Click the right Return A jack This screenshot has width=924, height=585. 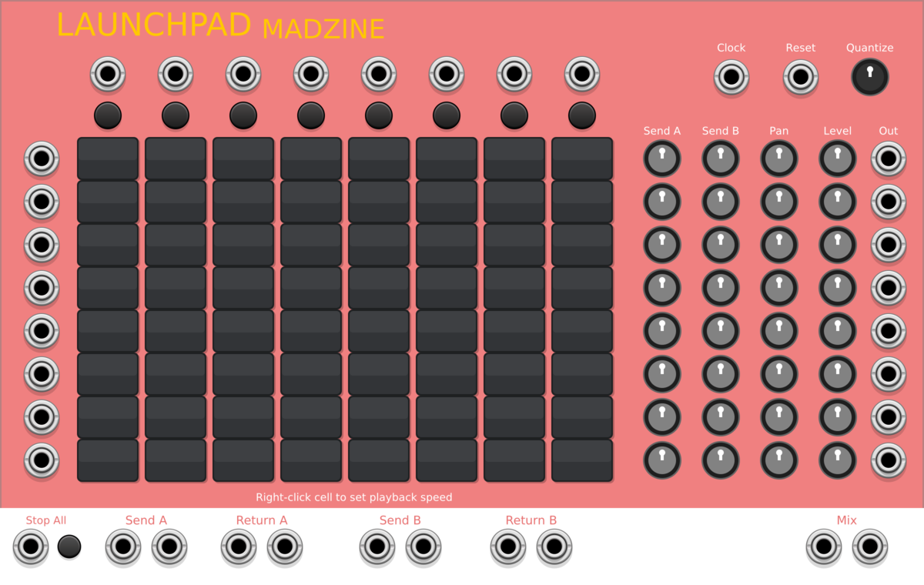point(285,547)
